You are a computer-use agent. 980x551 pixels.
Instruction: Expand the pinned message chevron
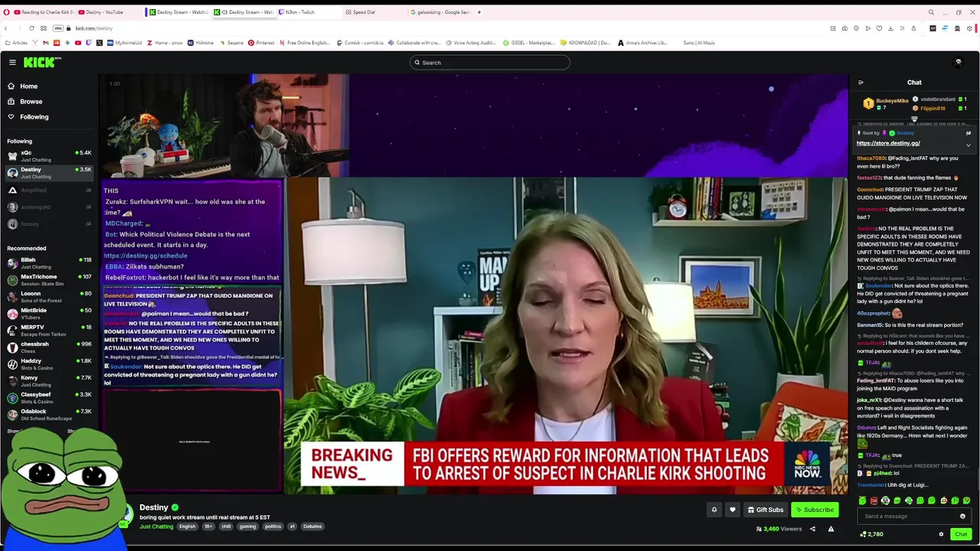click(x=968, y=145)
